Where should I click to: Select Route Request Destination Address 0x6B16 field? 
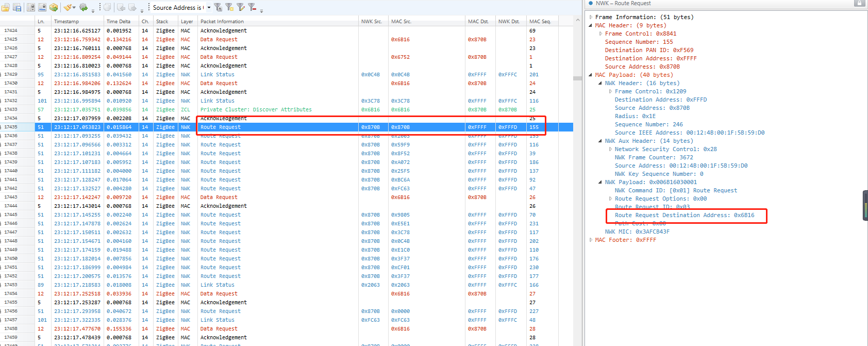[x=684, y=215]
